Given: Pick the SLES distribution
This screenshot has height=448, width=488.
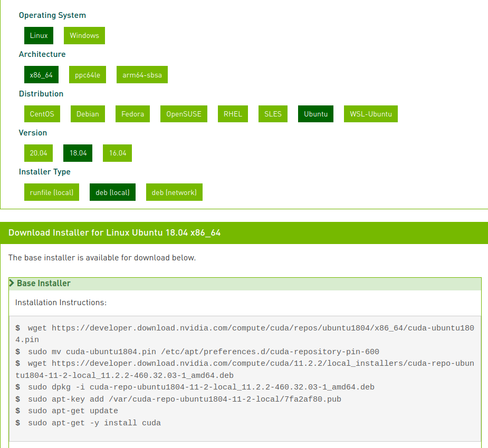Looking at the screenshot, I should point(273,114).
